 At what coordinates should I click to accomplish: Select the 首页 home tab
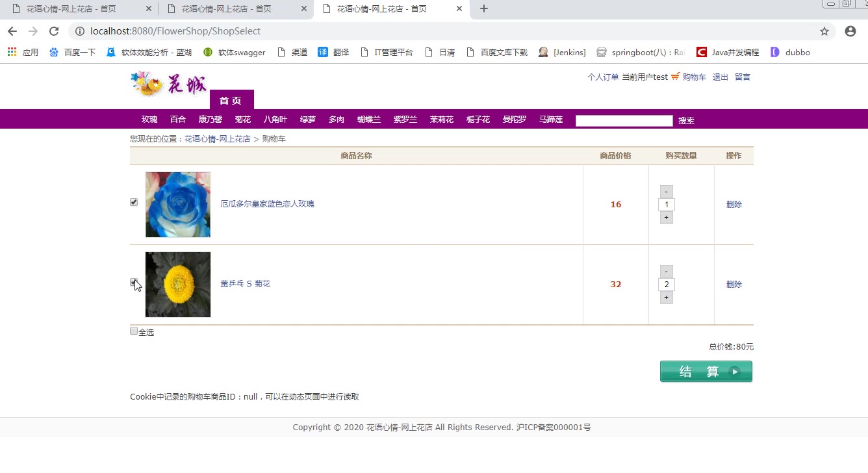pyautogui.click(x=231, y=100)
